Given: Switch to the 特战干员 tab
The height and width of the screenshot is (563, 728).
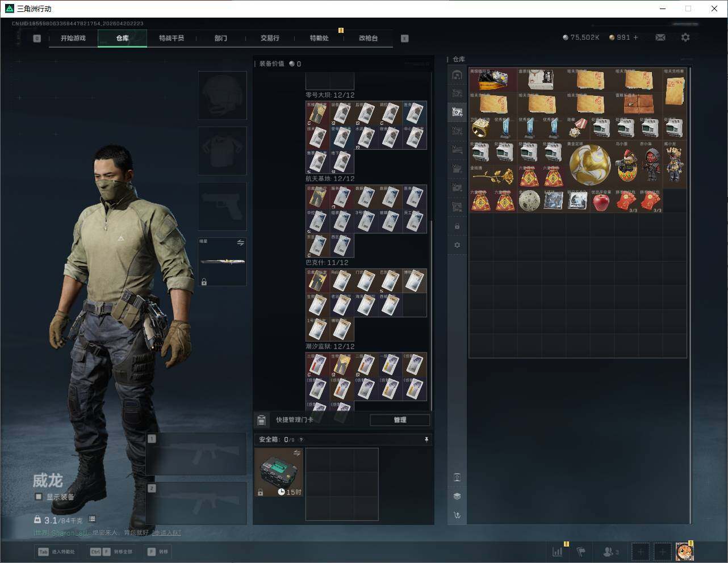Looking at the screenshot, I should tap(171, 38).
